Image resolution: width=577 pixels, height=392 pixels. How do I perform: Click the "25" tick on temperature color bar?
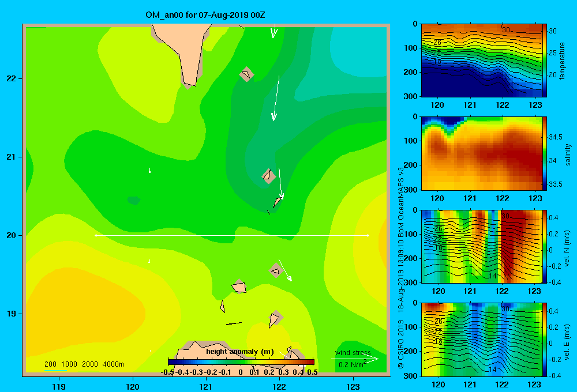tap(553, 53)
